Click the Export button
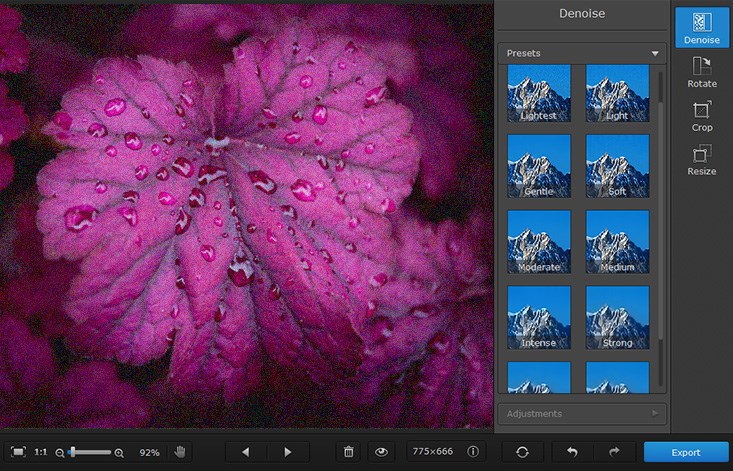The image size is (733, 471). coord(685,452)
